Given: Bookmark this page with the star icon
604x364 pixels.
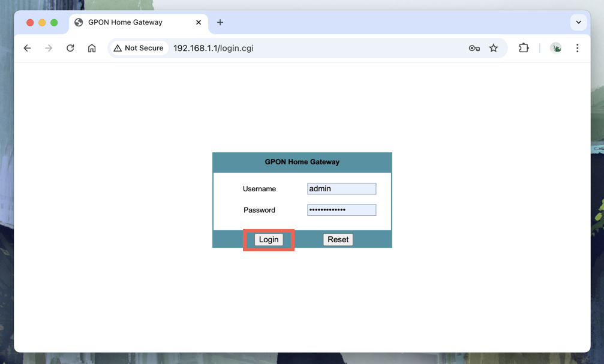Looking at the screenshot, I should [x=494, y=48].
